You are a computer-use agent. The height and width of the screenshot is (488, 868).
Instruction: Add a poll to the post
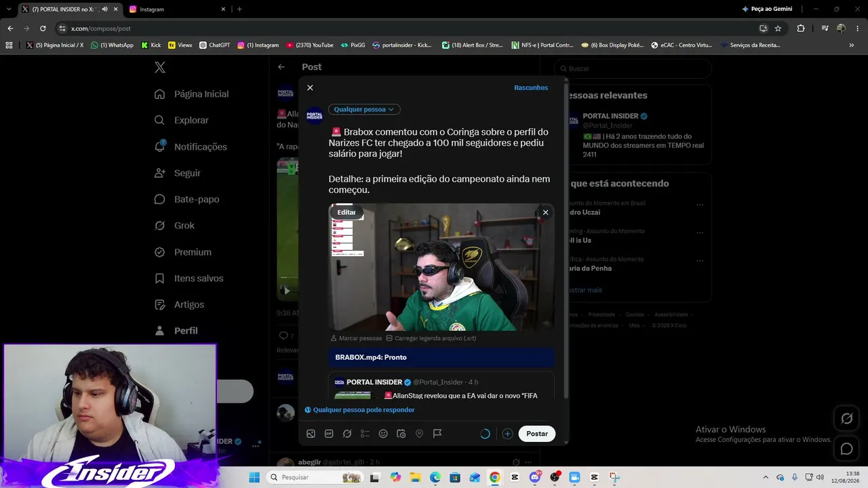(365, 434)
